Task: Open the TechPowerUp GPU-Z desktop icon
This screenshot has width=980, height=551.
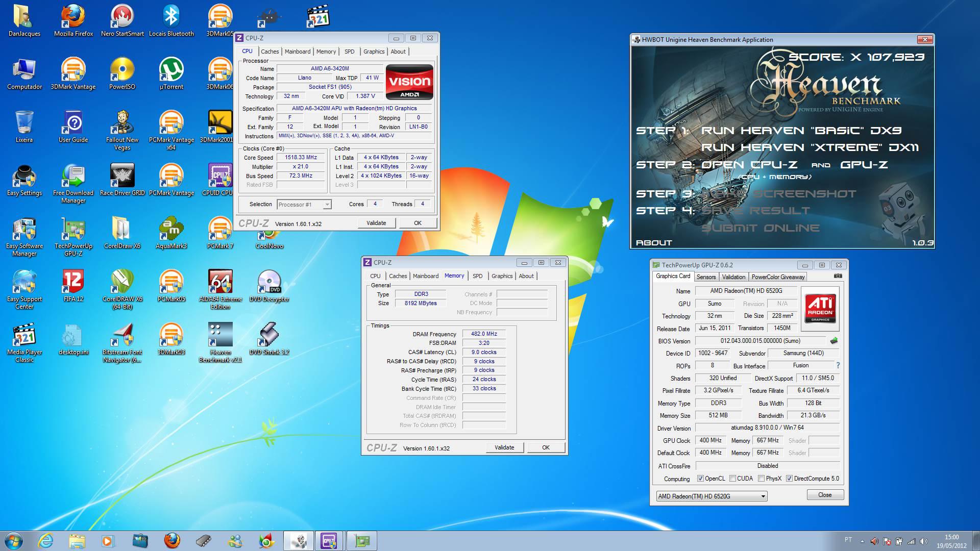Action: (x=73, y=236)
